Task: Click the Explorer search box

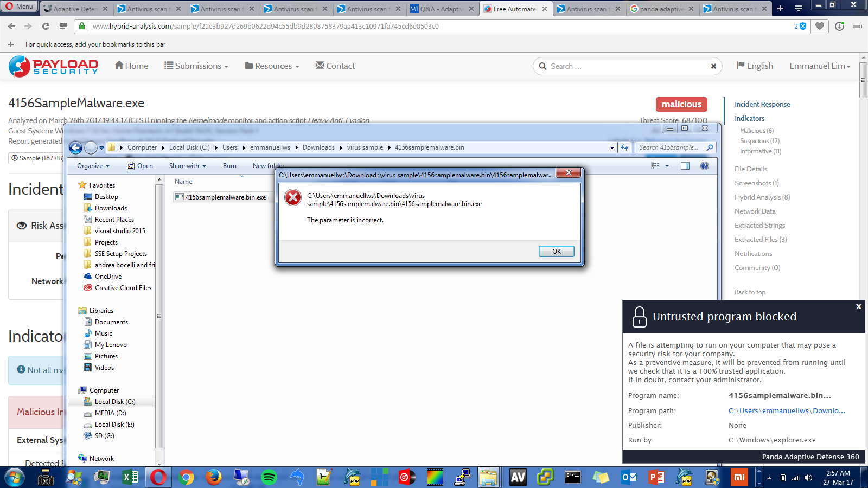Action: pos(675,147)
